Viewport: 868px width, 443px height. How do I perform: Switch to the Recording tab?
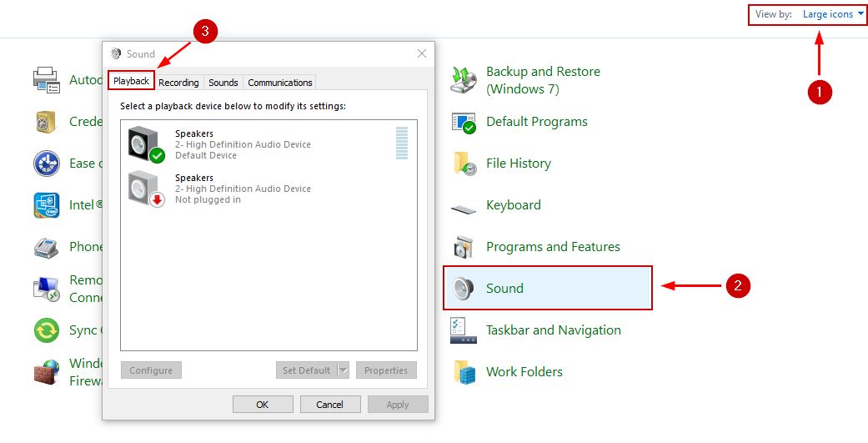click(x=178, y=83)
